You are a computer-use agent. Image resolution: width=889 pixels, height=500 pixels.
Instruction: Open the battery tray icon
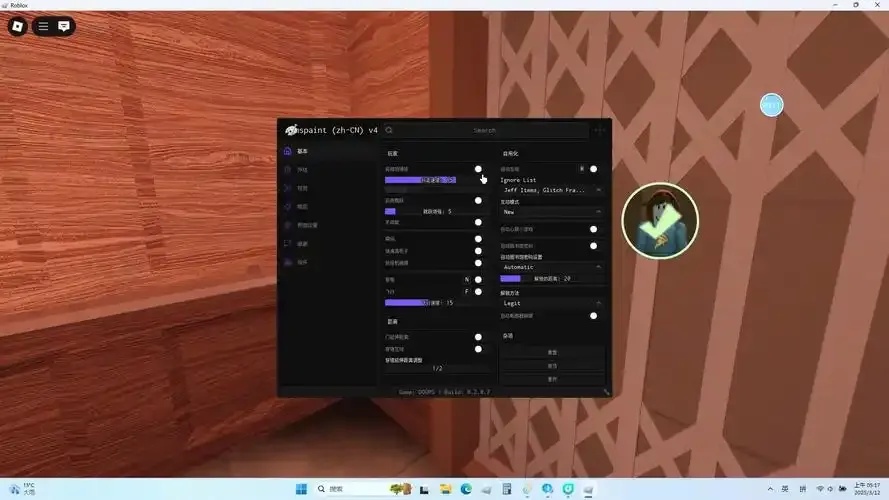(x=843, y=489)
